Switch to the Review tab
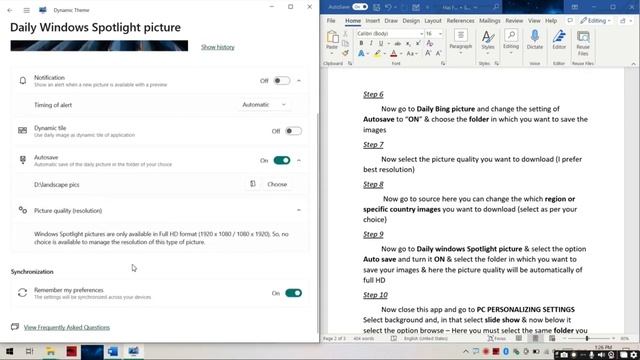The width and height of the screenshot is (640, 360). pyautogui.click(x=514, y=20)
